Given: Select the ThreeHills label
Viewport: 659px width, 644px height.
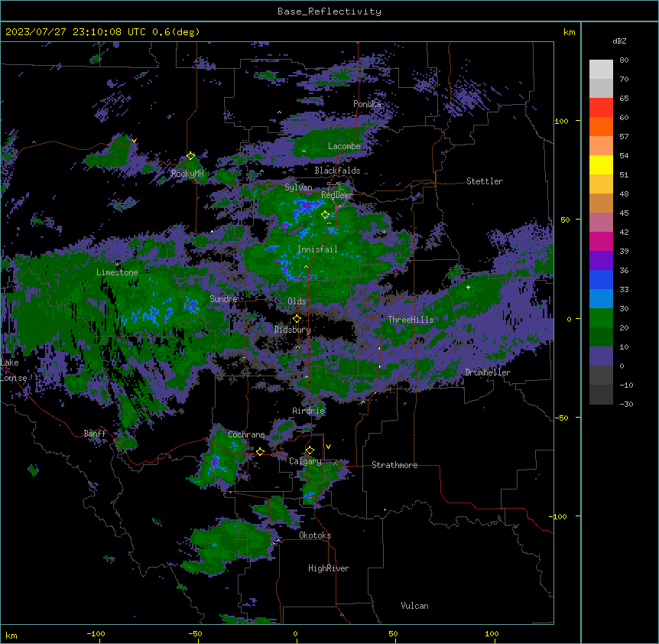Looking at the screenshot, I should (x=411, y=320).
